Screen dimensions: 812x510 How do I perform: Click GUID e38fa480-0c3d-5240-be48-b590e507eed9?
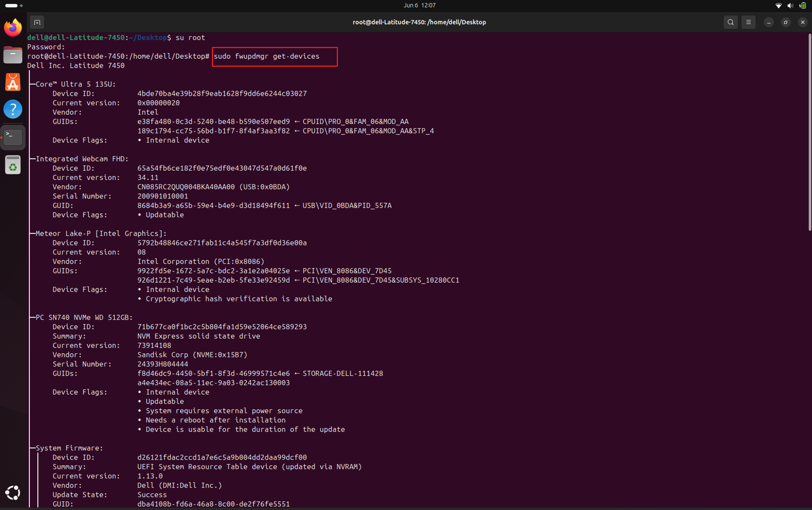pyautogui.click(x=214, y=122)
